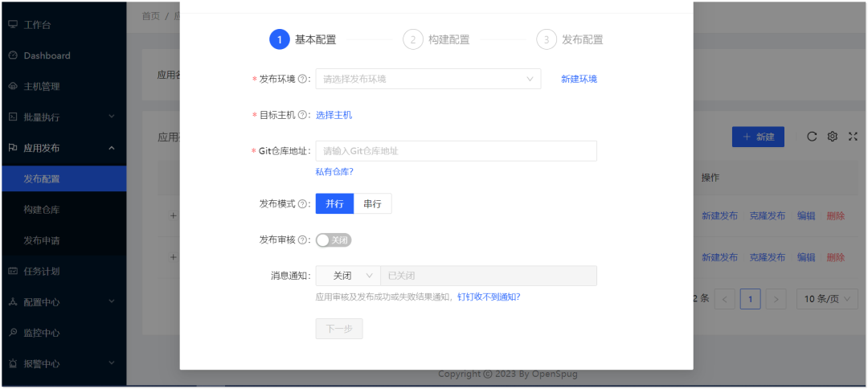Click 首页 in the breadcrumb
Image resolution: width=868 pixels, height=389 pixels.
tap(150, 16)
